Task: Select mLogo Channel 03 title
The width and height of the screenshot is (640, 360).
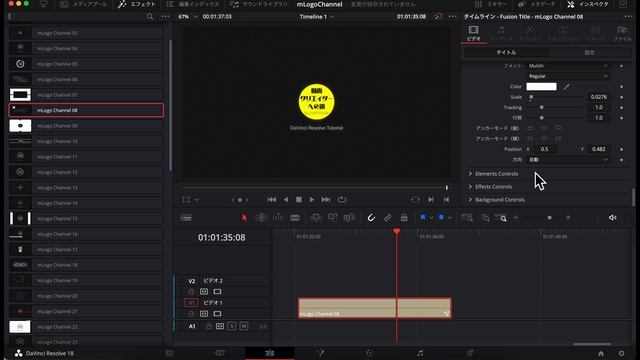Action: (86, 33)
